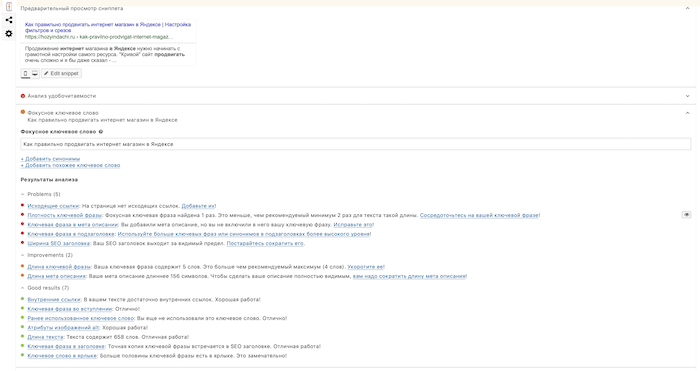Open the 'Внутренние ссылки' link

tap(54, 300)
